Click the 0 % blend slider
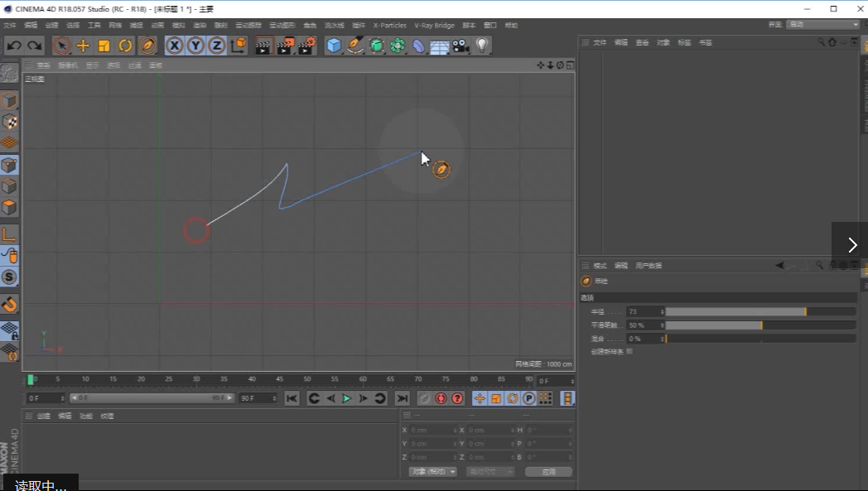Image resolution: width=868 pixels, height=491 pixels. (760, 338)
